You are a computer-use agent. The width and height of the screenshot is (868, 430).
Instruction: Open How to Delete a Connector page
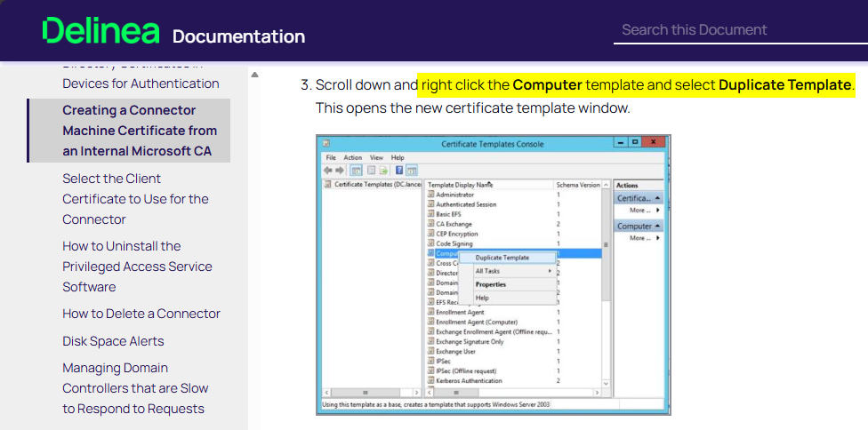(141, 314)
